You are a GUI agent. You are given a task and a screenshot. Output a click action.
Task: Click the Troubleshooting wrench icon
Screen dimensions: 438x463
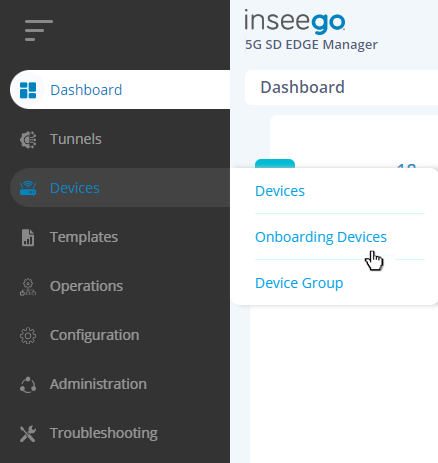[28, 434]
